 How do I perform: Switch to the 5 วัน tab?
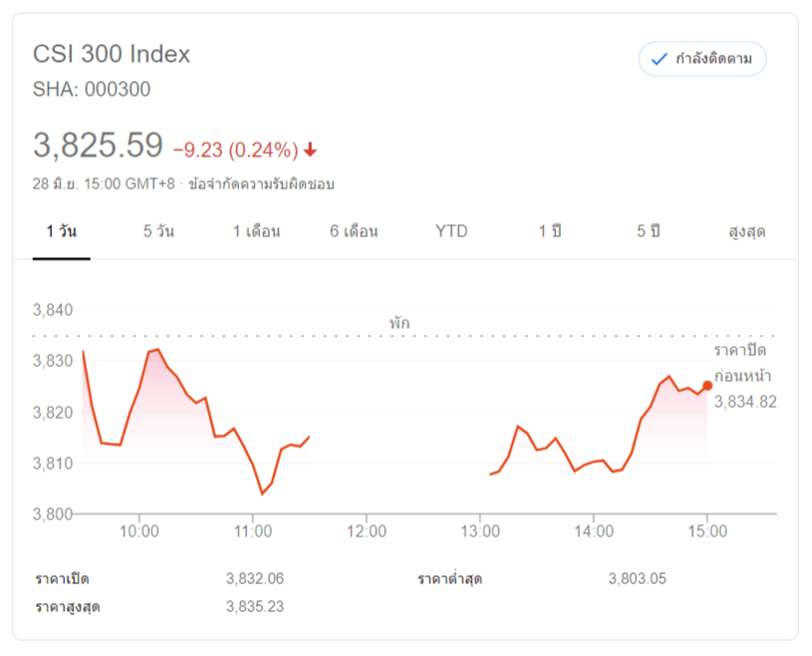[158, 231]
